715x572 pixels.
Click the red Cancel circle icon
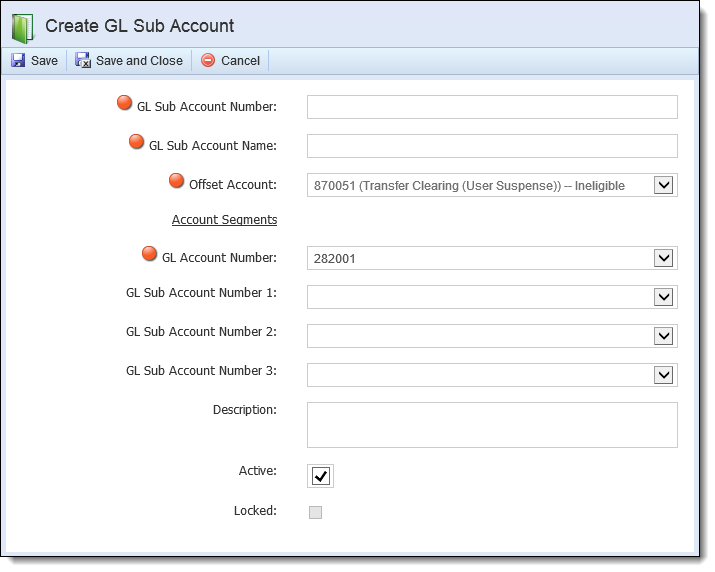pos(208,60)
